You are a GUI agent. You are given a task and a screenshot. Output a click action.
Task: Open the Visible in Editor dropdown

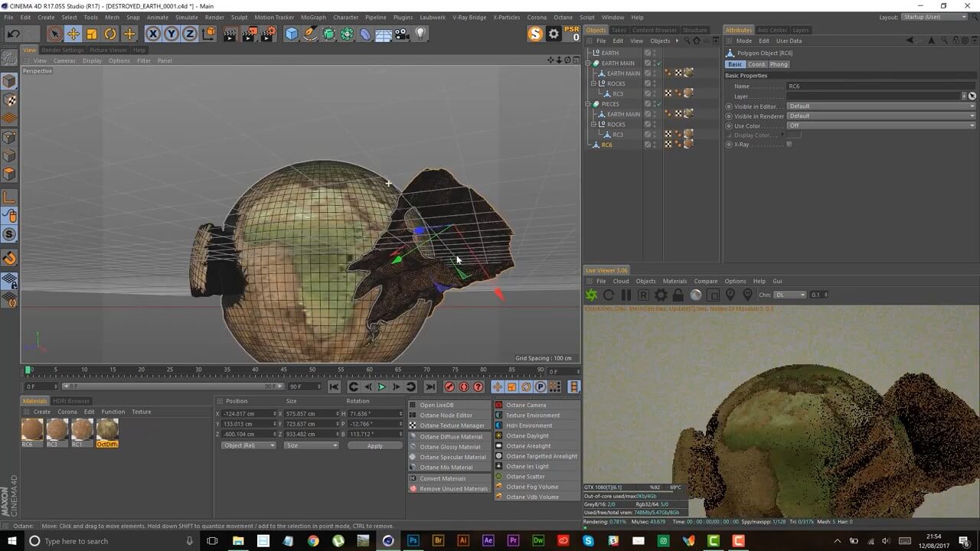tap(880, 106)
